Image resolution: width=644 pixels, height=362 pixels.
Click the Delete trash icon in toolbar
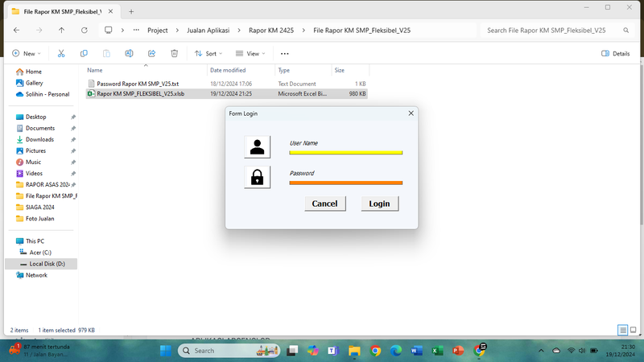pyautogui.click(x=174, y=53)
